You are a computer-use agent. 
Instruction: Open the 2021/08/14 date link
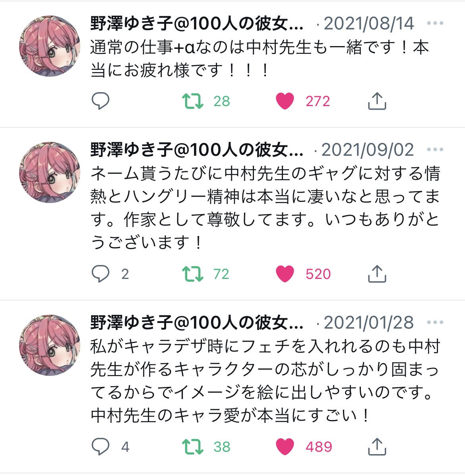pos(368,23)
